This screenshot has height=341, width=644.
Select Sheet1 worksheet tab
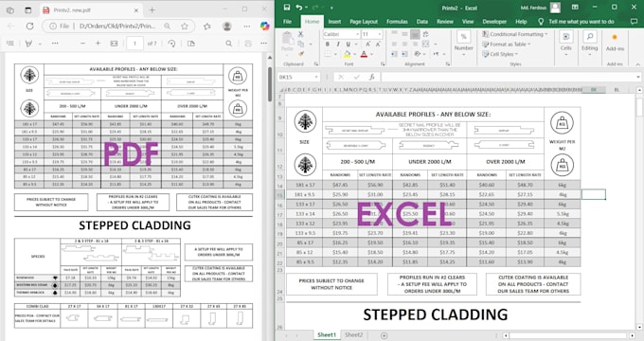[x=327, y=334]
